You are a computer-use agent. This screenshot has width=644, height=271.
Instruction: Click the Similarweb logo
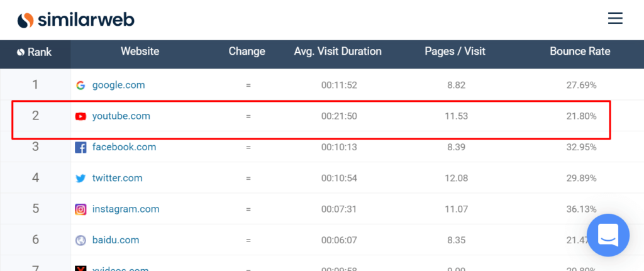[75, 19]
